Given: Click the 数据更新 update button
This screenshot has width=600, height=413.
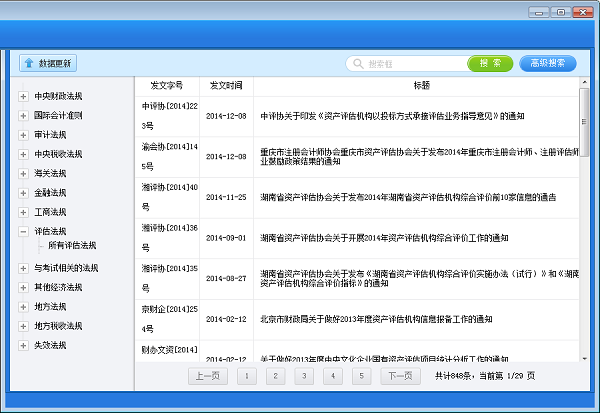Looking at the screenshot, I should point(48,63).
